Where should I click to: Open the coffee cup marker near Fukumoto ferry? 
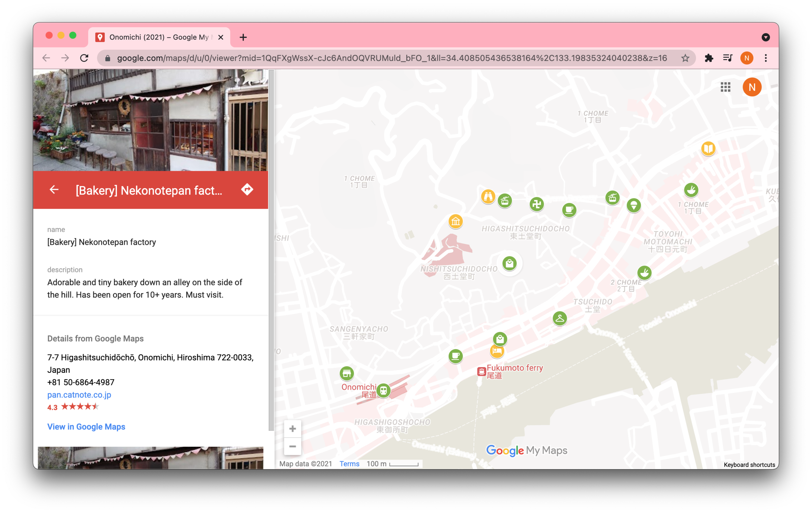(x=456, y=356)
